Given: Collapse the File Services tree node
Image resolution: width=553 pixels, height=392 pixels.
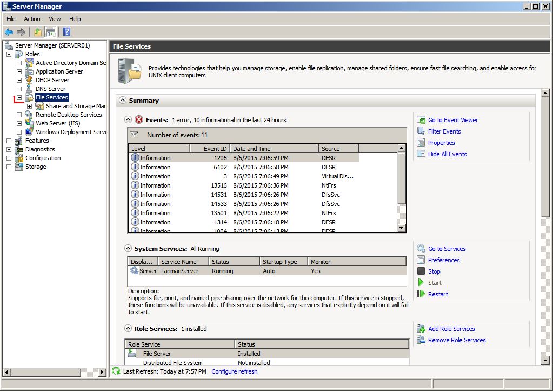Looking at the screenshot, I should point(19,97).
